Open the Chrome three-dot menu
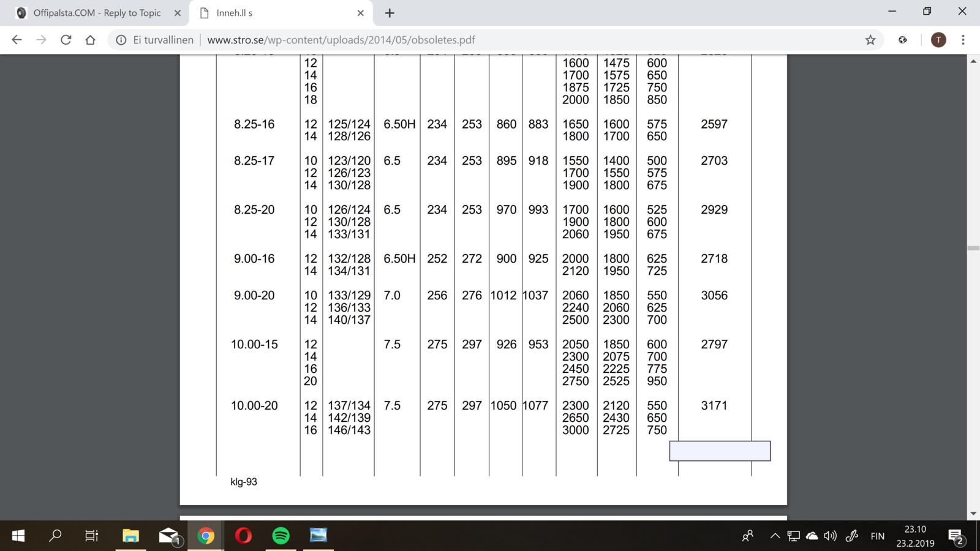This screenshot has width=980, height=551. 963,40
